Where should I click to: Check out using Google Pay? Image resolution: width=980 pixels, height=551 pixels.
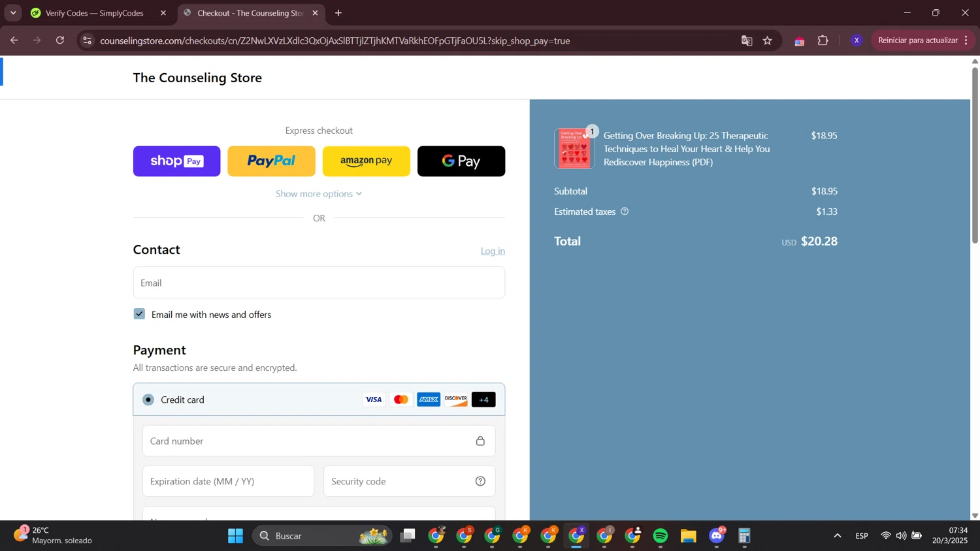coord(461,161)
